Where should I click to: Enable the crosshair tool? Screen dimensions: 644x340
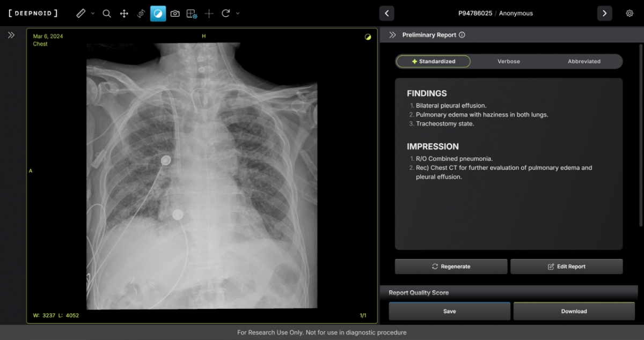(x=209, y=13)
